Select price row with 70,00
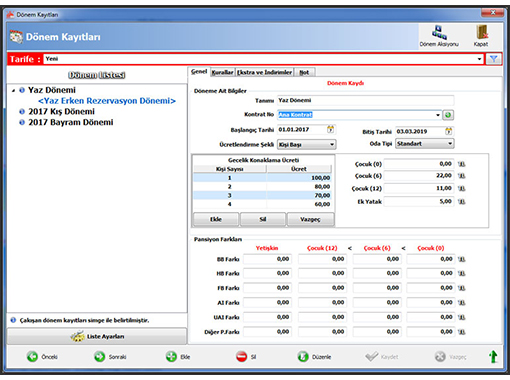Screen dimensions: 510x380 point(263,195)
